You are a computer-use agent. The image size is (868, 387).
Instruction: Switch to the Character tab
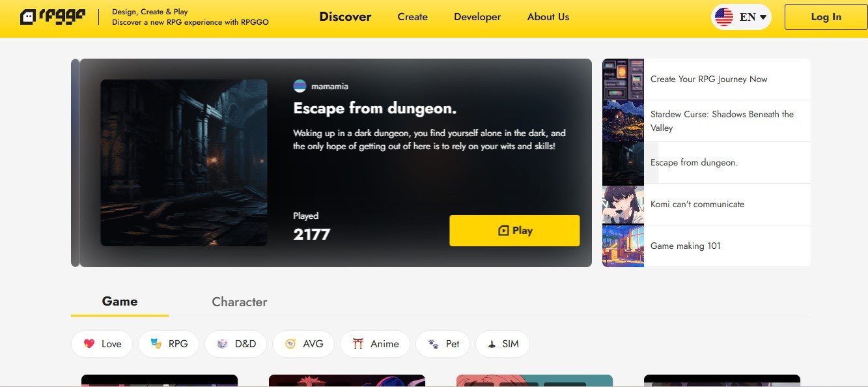coord(240,302)
